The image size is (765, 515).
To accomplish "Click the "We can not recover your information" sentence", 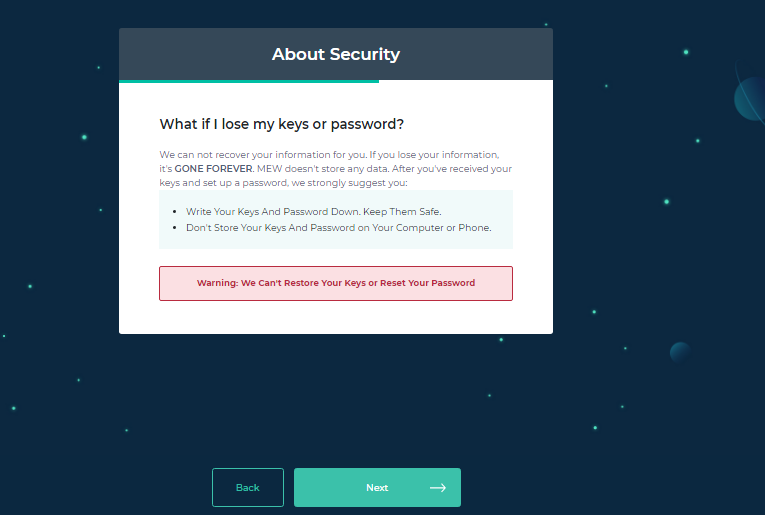I will [x=263, y=155].
